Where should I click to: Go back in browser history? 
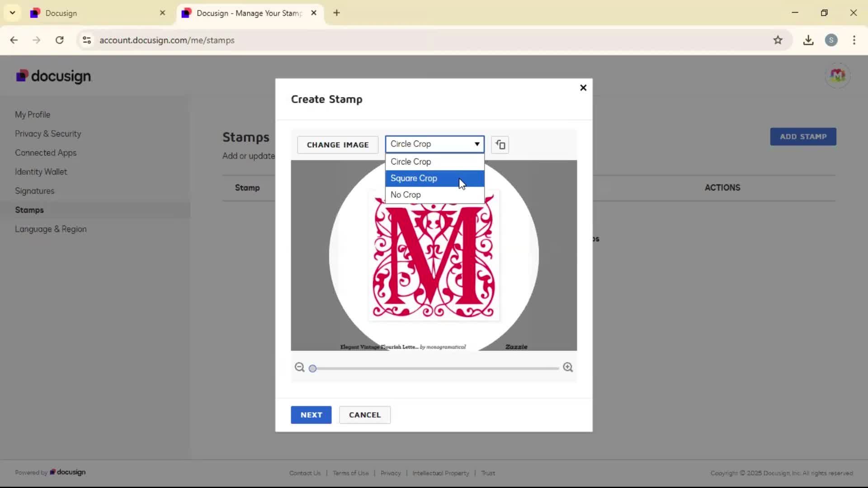tap(14, 40)
